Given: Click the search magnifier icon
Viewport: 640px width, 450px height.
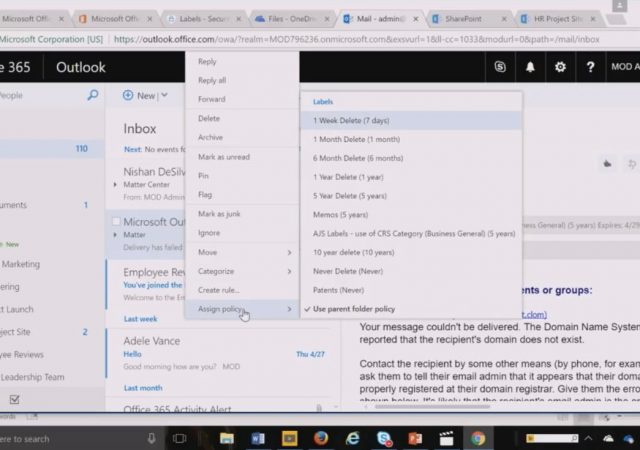Looking at the screenshot, I should tap(93, 95).
